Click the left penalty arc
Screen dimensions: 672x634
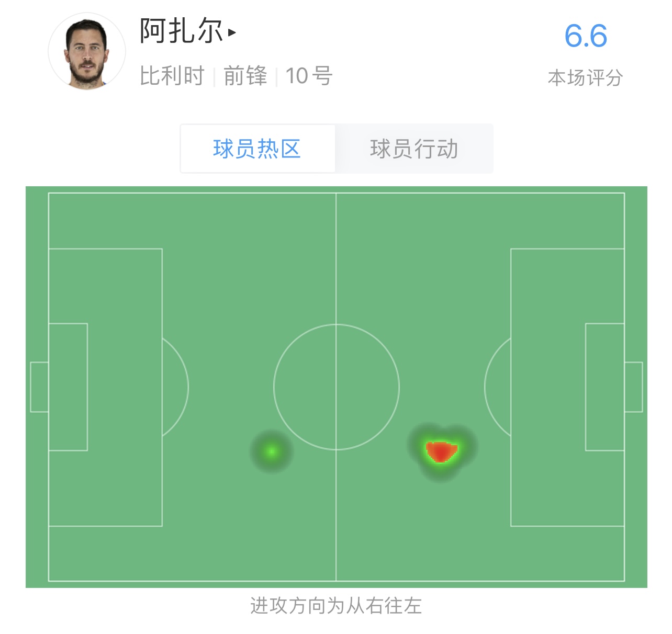(x=176, y=387)
